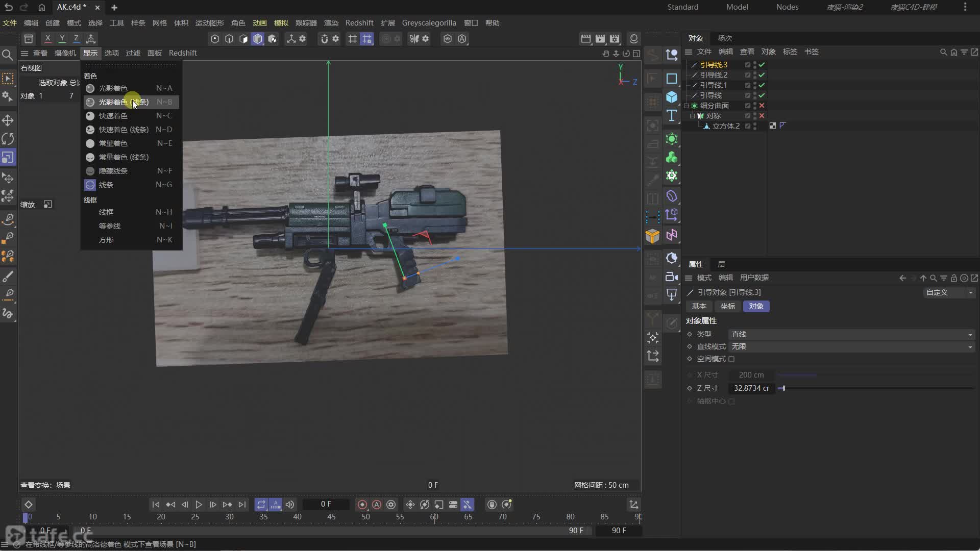The image size is (980, 551).
Task: Select the Rotate tool in left toolbar
Action: tap(8, 139)
